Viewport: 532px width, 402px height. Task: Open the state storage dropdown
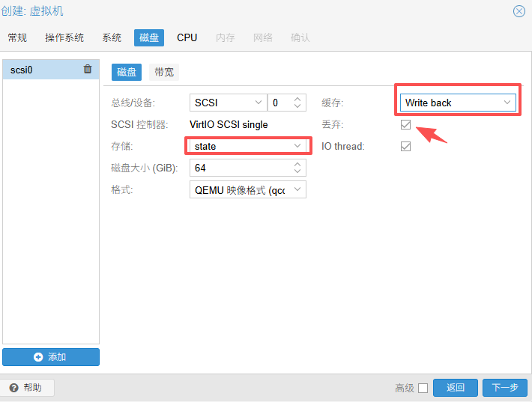(297, 146)
